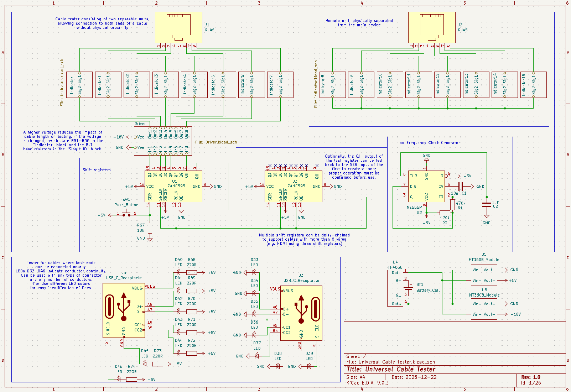This screenshot has width=571, height=392.
Task: Select the U3 74HC595 shift register symbol
Action: tap(294, 186)
